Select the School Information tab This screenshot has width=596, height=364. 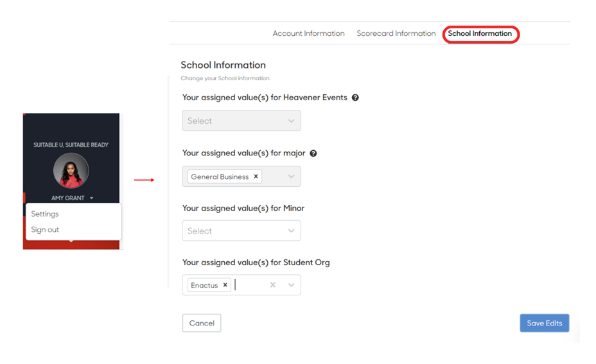pyautogui.click(x=480, y=33)
